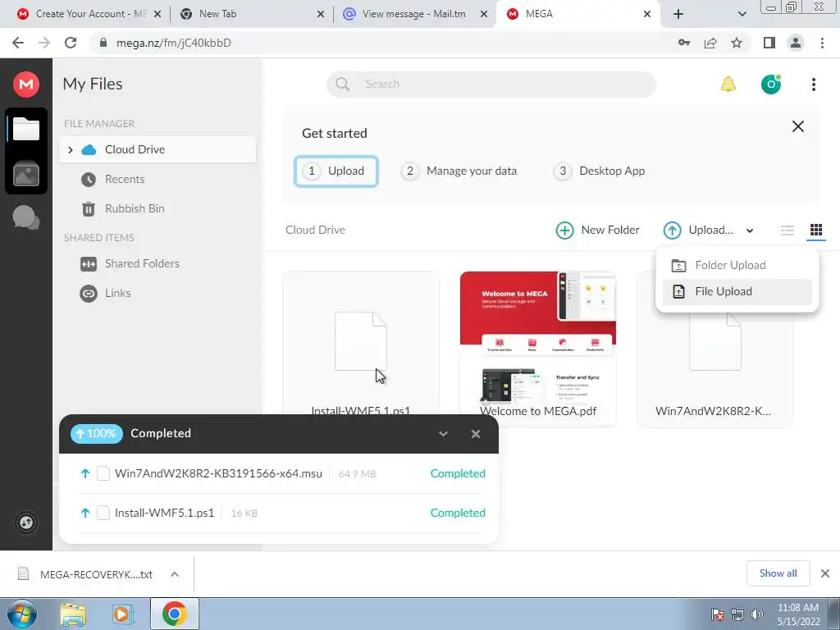Bookmark this page with the star icon

coord(737,43)
